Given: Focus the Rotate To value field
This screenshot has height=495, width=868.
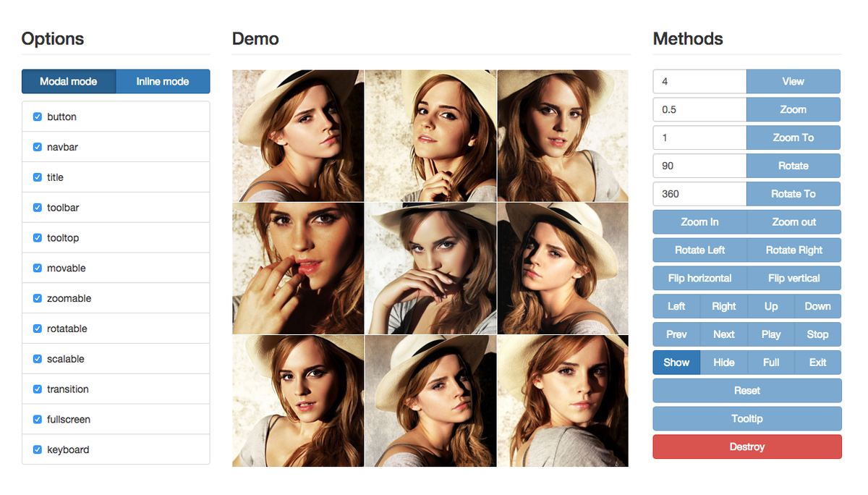Looking at the screenshot, I should (699, 194).
